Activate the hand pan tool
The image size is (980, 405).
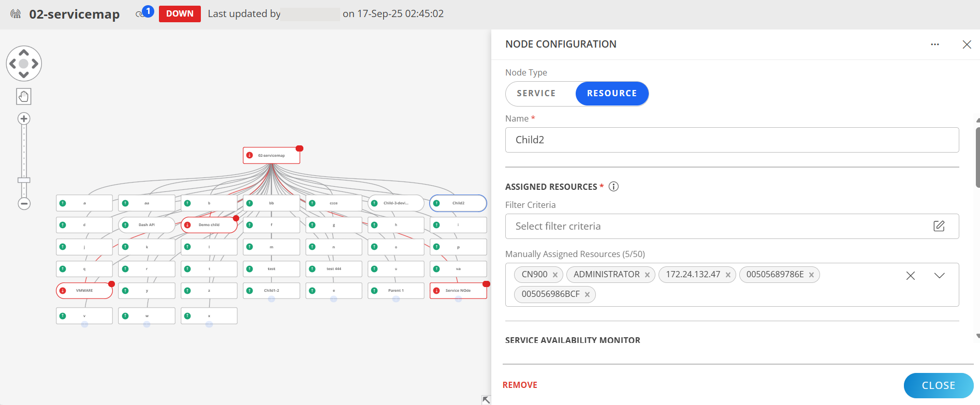pos(24,96)
